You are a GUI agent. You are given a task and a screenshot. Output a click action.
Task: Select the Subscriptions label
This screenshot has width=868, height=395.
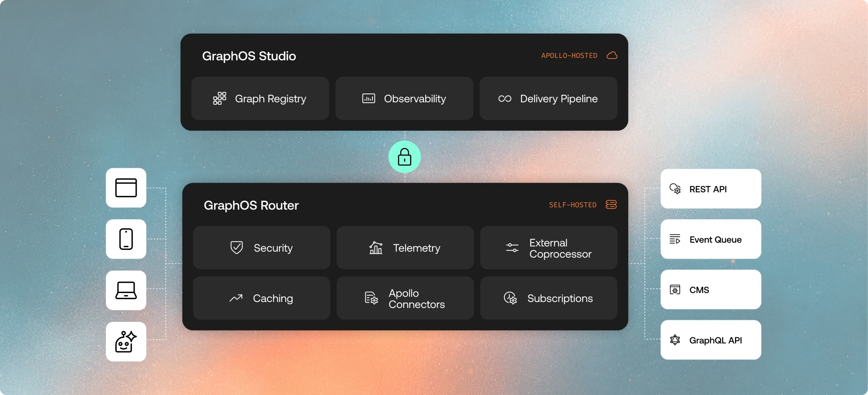pos(560,298)
